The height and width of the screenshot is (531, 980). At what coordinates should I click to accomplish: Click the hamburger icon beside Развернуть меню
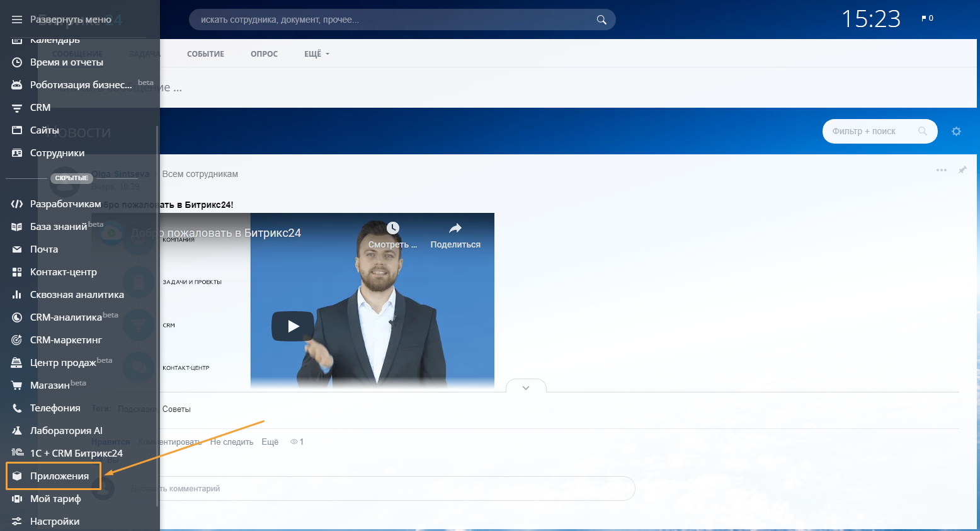pos(17,20)
